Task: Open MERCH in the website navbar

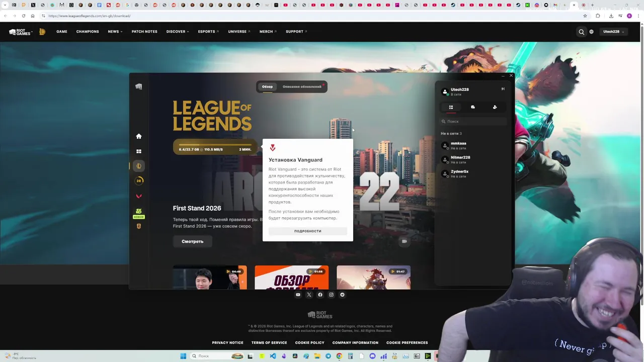Action: 268,32
